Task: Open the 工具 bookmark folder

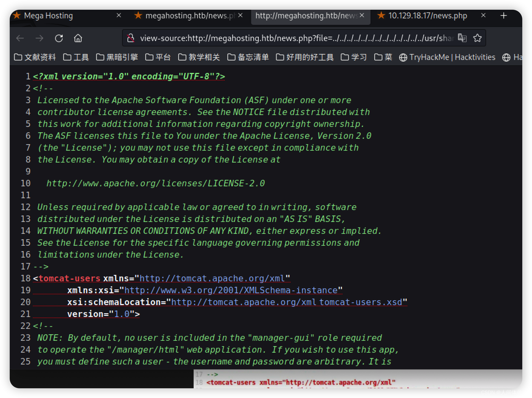Action: [76, 57]
